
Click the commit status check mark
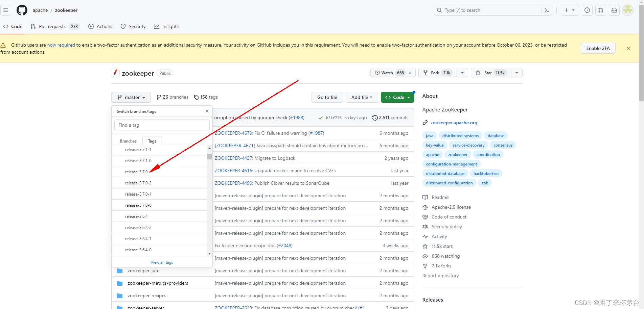tap(320, 118)
